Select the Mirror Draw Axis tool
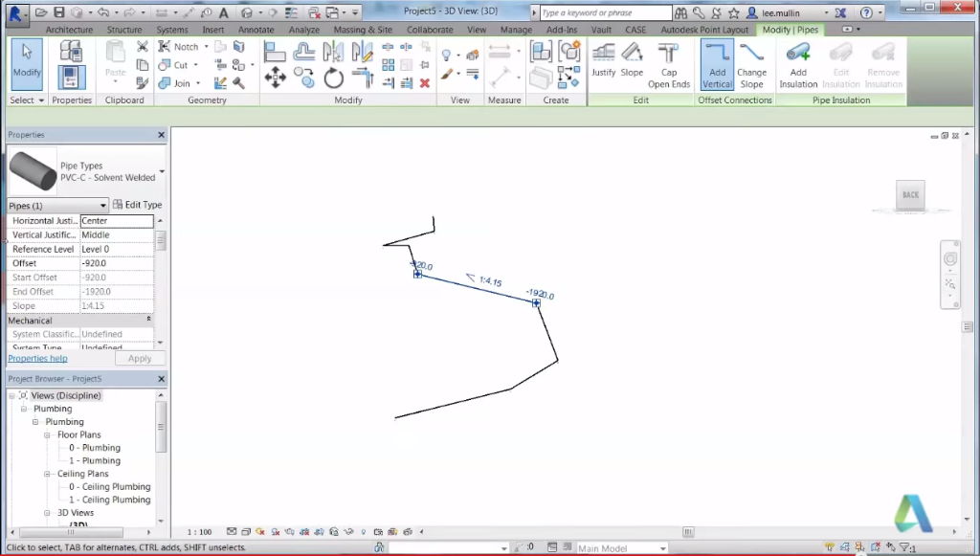980x556 pixels. pos(363,52)
